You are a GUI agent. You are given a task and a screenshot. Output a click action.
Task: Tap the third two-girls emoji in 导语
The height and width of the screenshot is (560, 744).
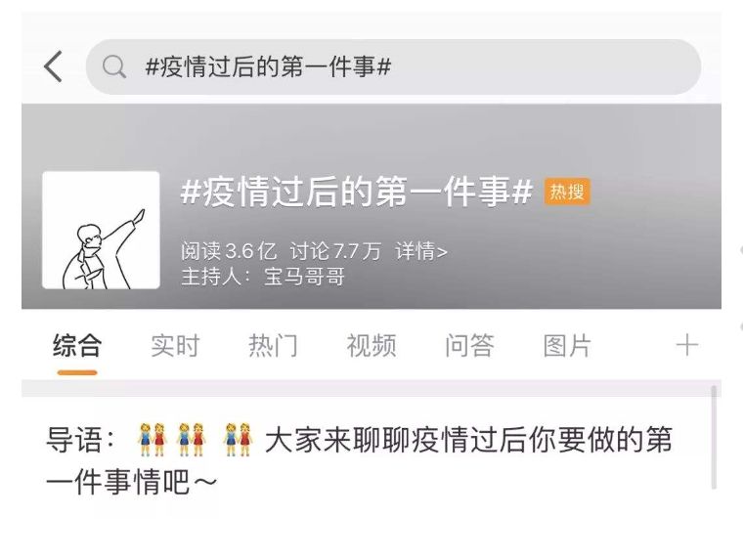coord(238,440)
